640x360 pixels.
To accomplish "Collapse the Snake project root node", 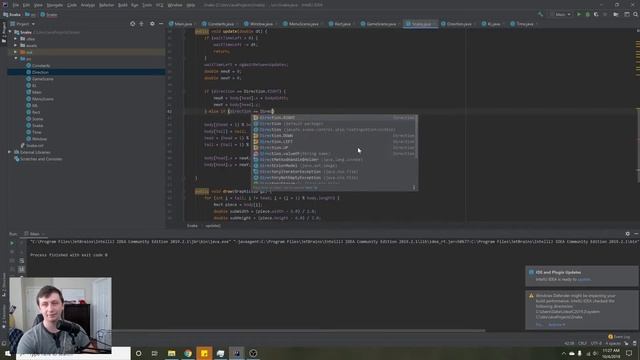I will [x=10, y=32].
